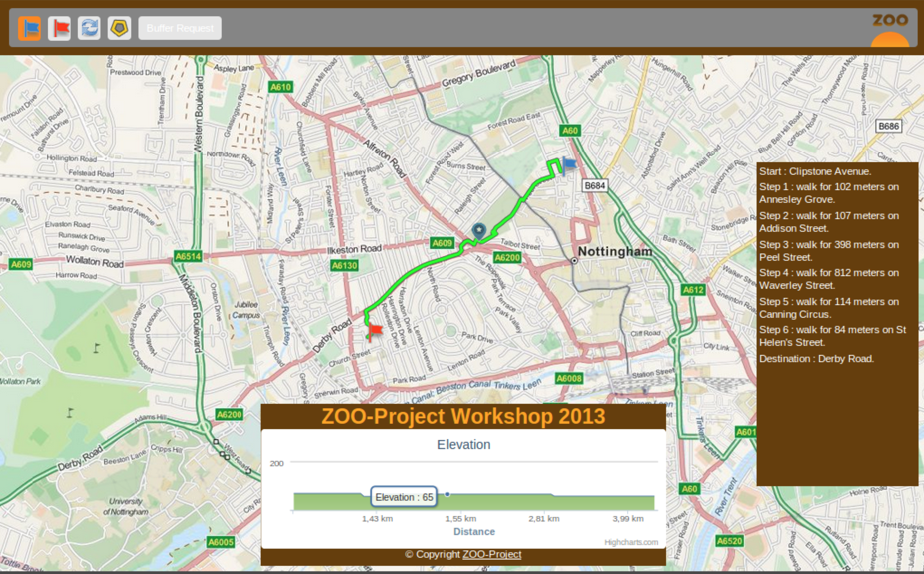Screen dimensions: 924x574
Task: Click the star pin marker on route
Action: pyautogui.click(x=478, y=231)
